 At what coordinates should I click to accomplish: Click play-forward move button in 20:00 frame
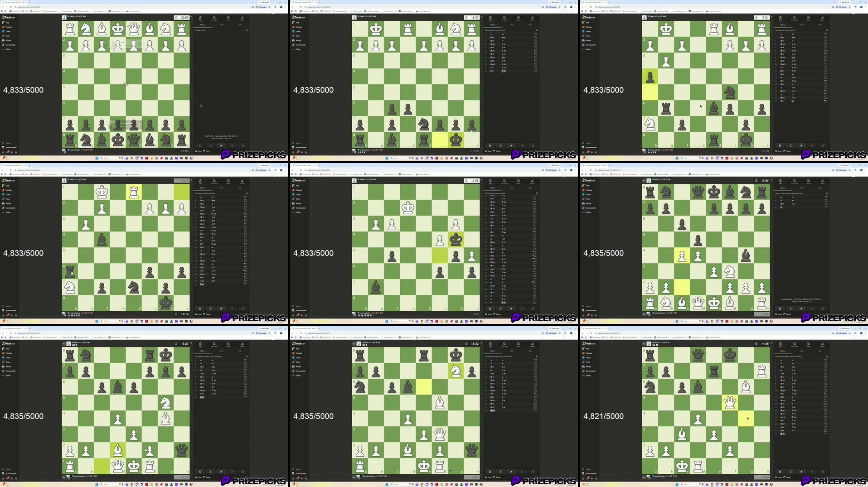point(221,145)
